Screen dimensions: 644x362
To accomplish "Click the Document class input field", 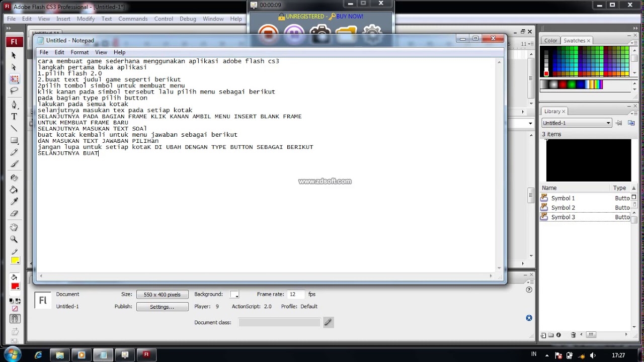I will pyautogui.click(x=279, y=322).
